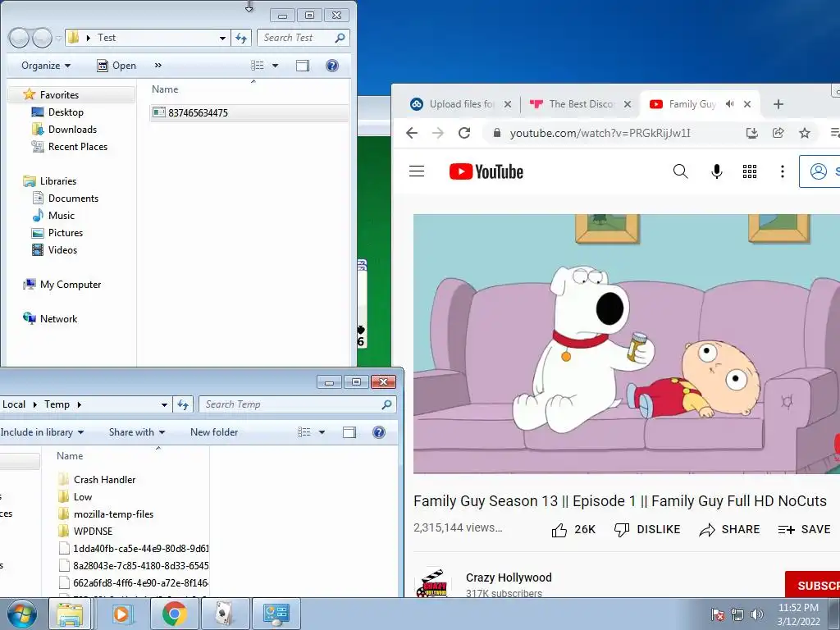Screen dimensions: 840x630
Task: Refresh the Test folder address bar
Action: [241, 38]
